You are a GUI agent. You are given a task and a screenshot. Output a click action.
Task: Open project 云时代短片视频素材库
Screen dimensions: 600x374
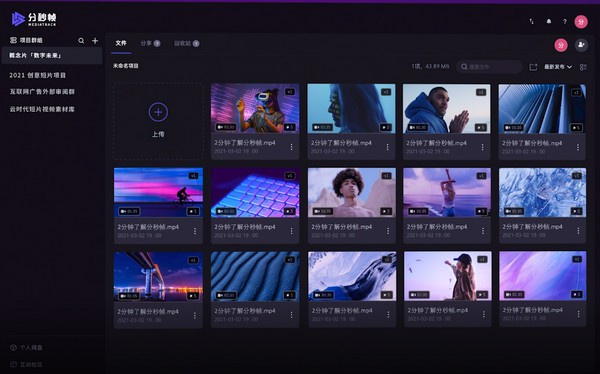42,109
